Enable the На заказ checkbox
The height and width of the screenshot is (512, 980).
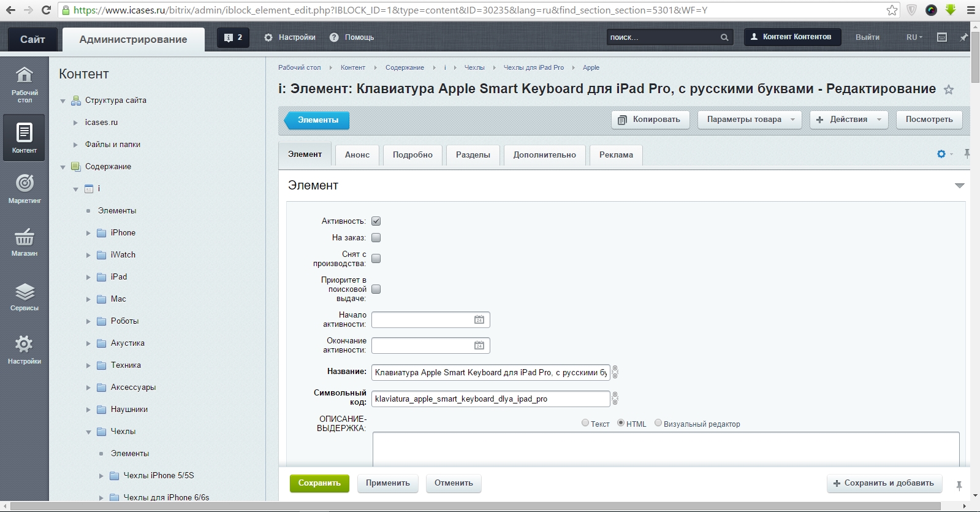click(x=376, y=237)
